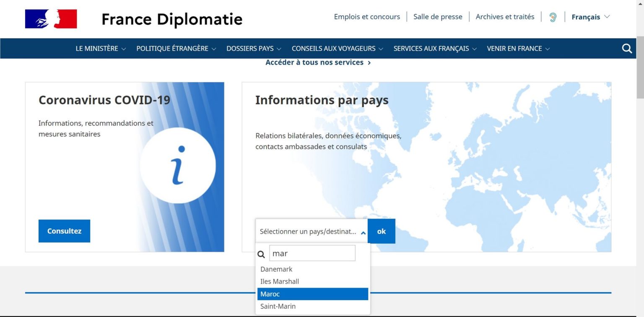The height and width of the screenshot is (317, 644).
Task: Click the Consultez button
Action: coord(64,231)
